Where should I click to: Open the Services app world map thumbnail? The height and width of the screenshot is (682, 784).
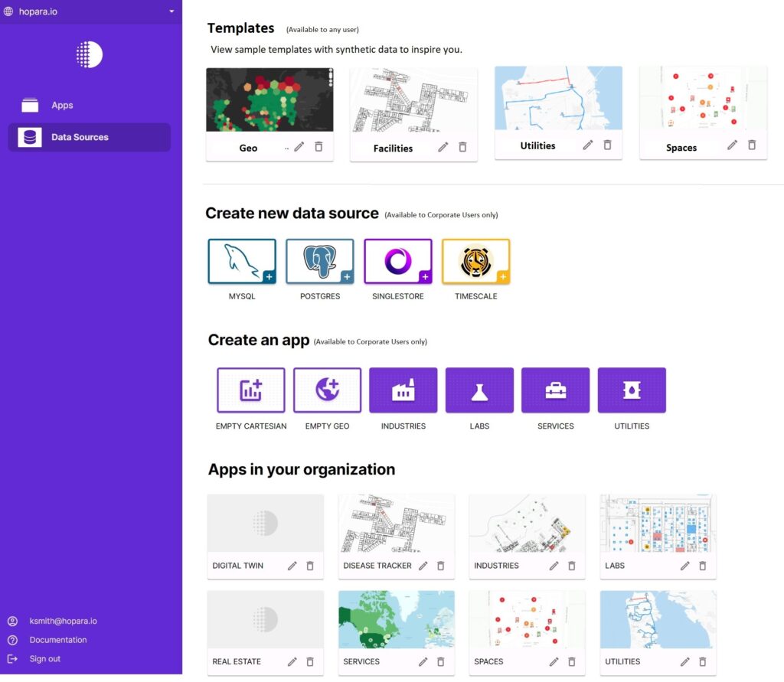pos(397,619)
